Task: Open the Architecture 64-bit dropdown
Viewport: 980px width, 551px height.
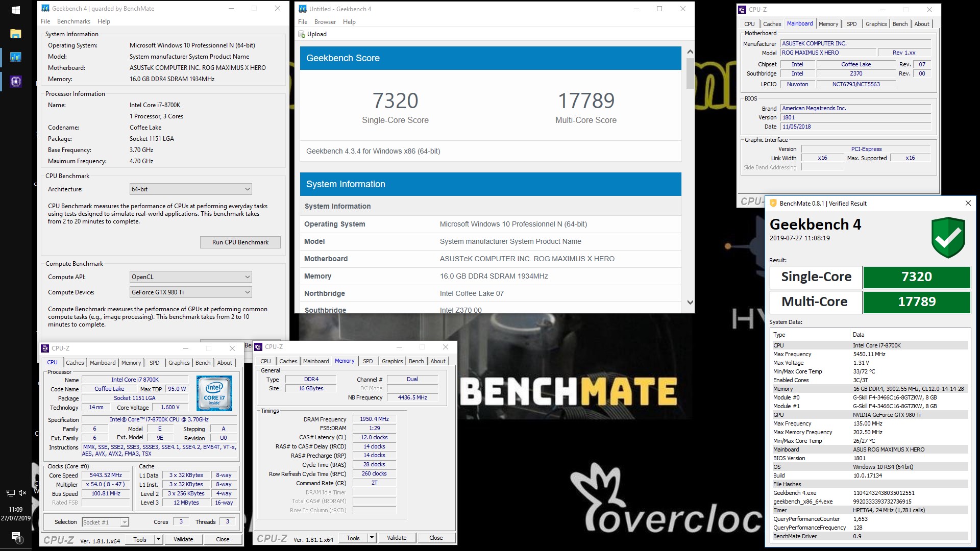Action: coord(190,189)
